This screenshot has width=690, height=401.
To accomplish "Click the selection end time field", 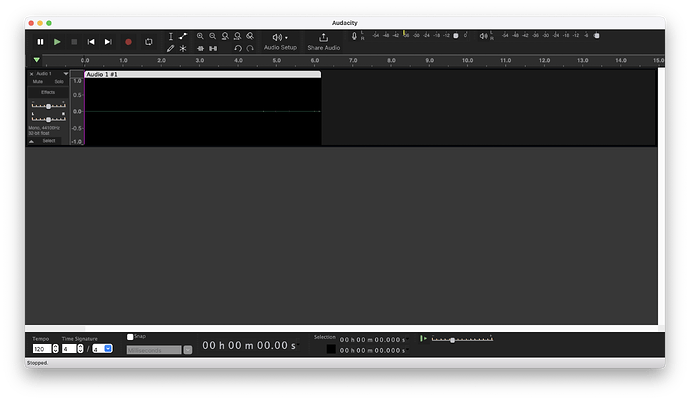I will (372, 350).
